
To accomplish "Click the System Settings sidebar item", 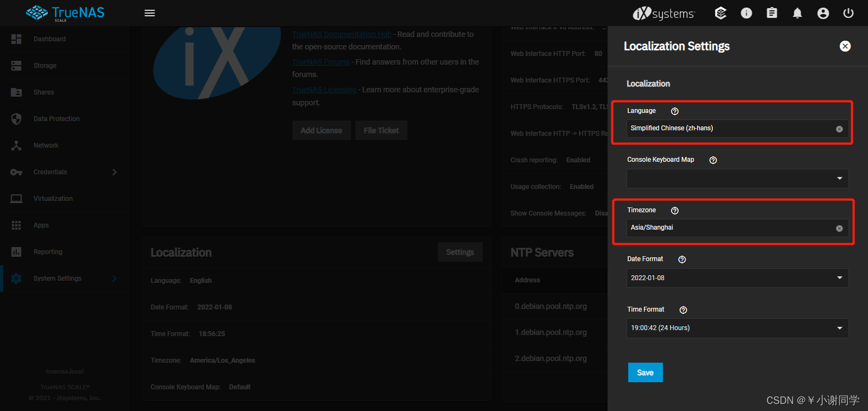I will 65,279.
